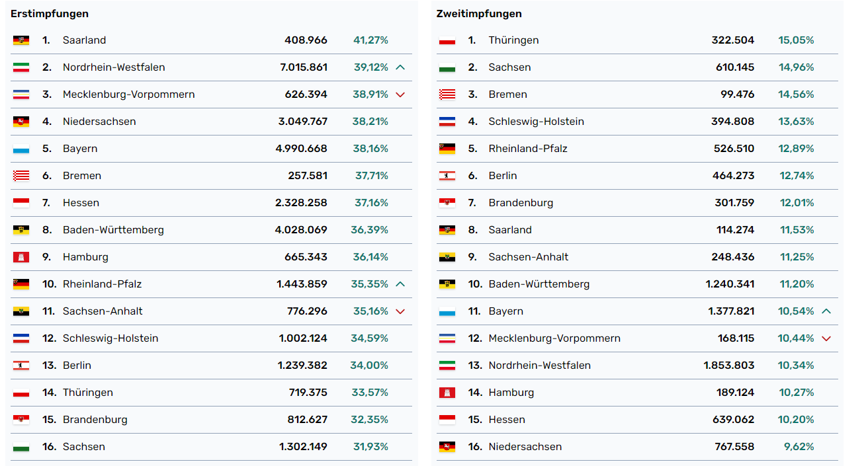Click the green up arrow beside Nordrhein-Westfalen 39,12%
868x466 pixels.
[400, 67]
